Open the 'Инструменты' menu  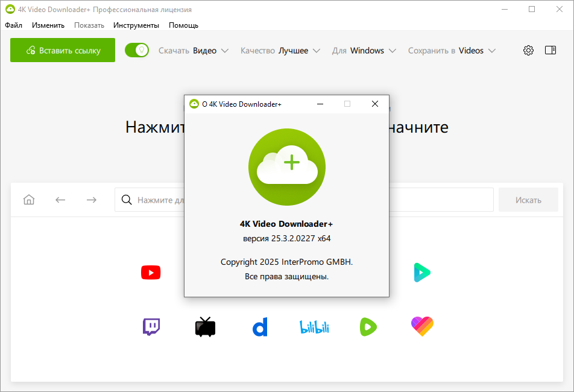point(136,25)
